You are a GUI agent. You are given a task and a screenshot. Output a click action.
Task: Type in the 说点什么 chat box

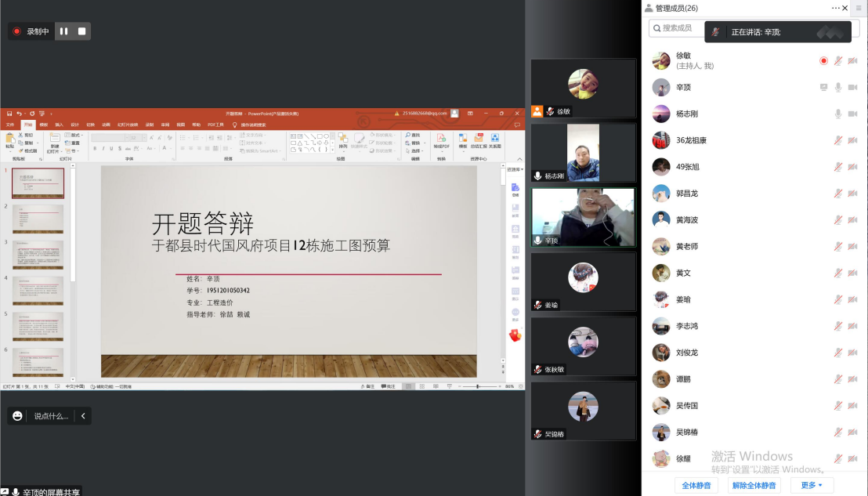[51, 416]
